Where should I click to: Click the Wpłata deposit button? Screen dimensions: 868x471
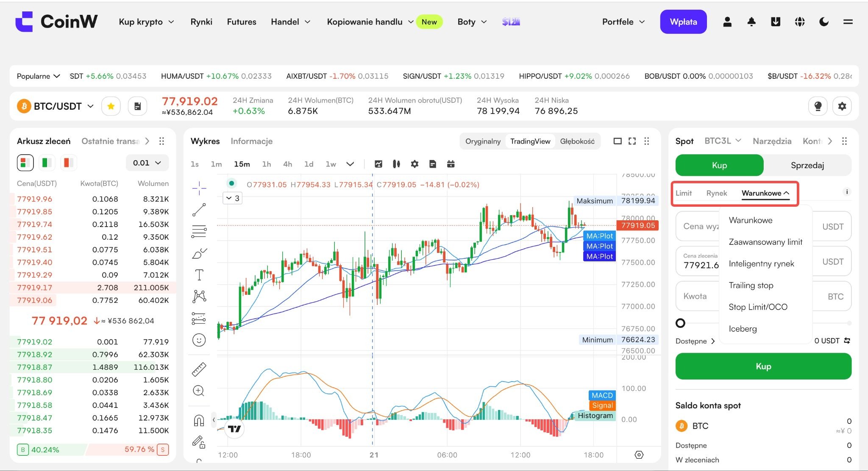(x=683, y=22)
